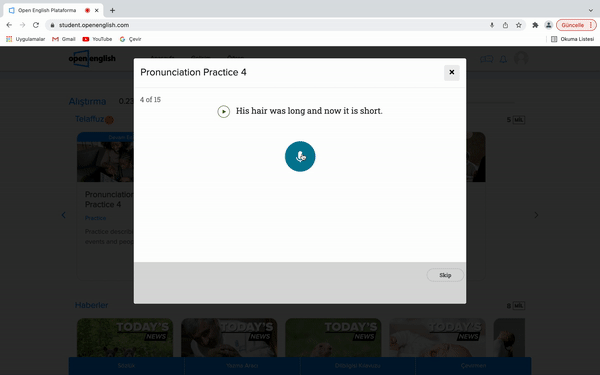This screenshot has width=600, height=375.
Task: Bookmark this page with star
Action: (518, 25)
